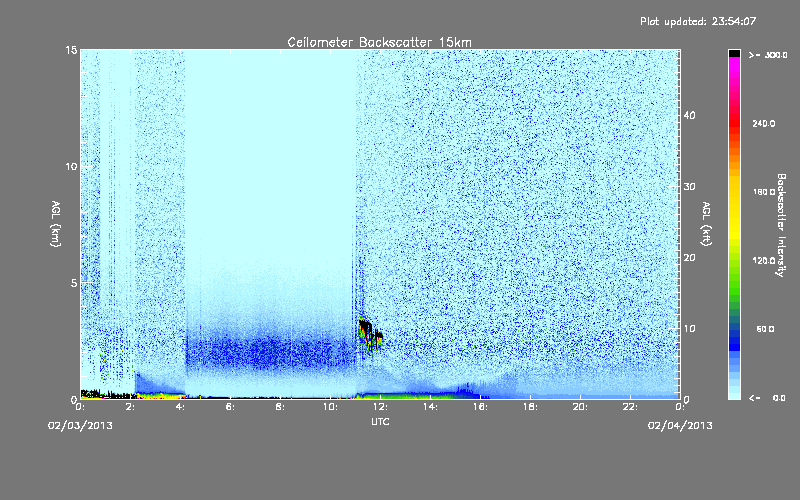Click the colorbar value 120.0

(763, 261)
